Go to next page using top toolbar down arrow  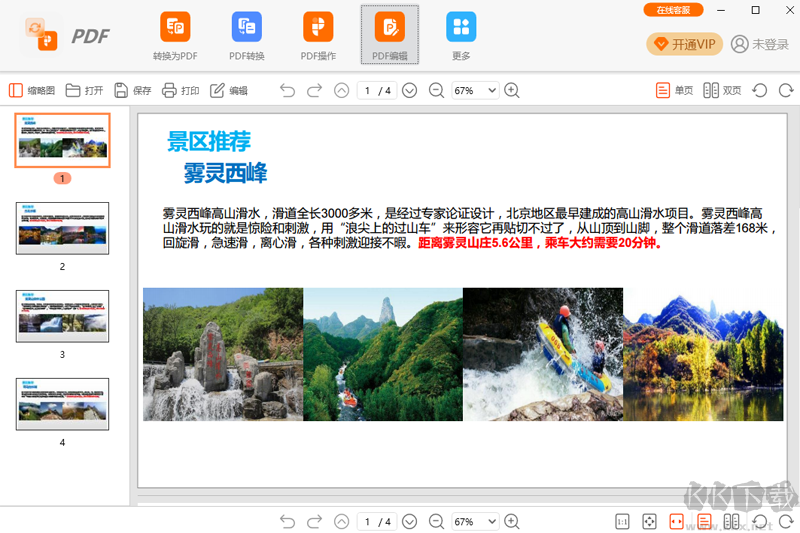point(409,91)
